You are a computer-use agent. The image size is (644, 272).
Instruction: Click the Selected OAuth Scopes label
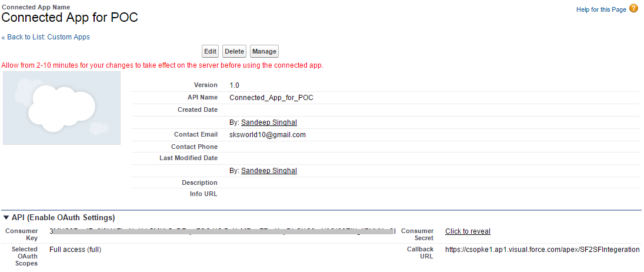click(x=25, y=256)
